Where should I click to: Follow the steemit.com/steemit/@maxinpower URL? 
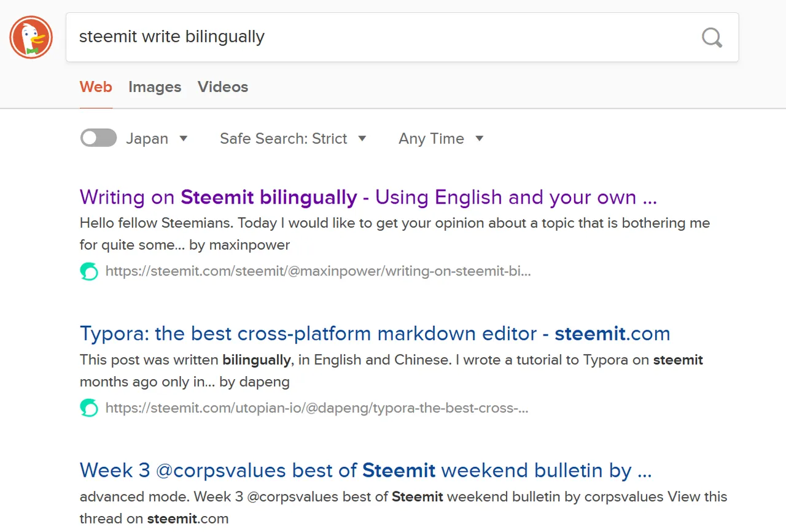coord(318,271)
